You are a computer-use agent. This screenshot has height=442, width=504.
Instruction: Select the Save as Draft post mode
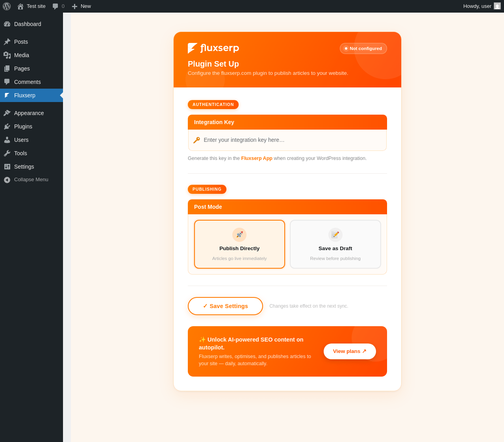tap(335, 244)
